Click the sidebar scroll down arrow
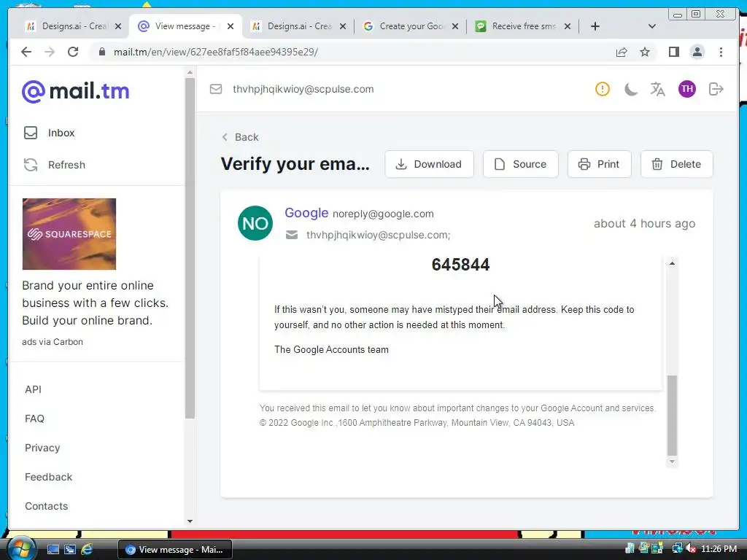747x560 pixels. tap(190, 521)
